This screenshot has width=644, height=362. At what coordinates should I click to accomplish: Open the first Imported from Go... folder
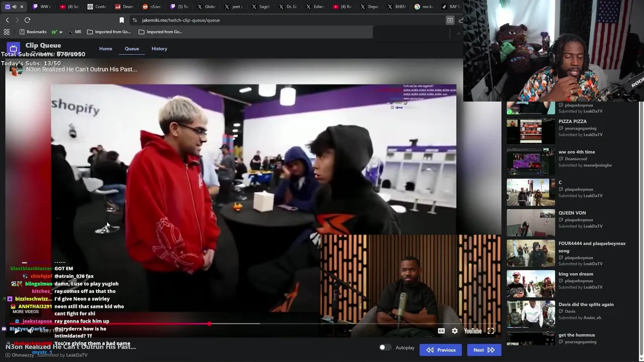point(109,32)
